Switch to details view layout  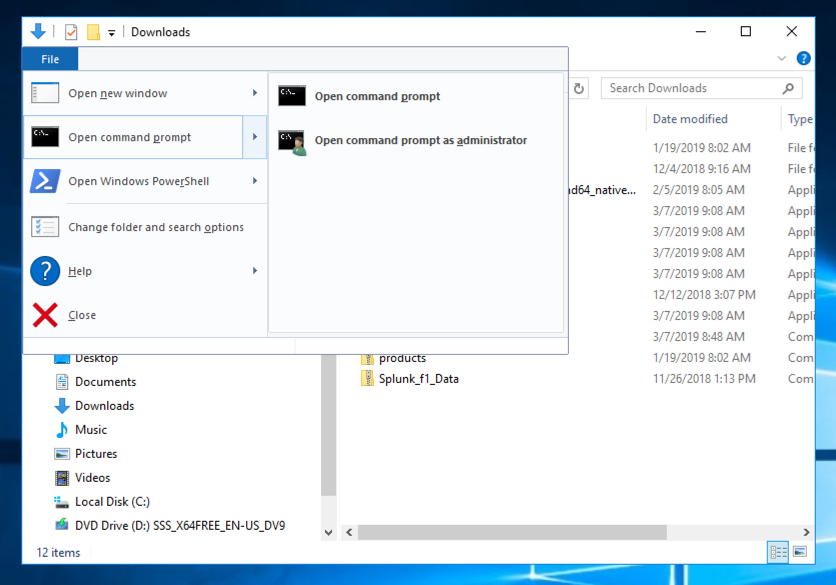[778, 552]
